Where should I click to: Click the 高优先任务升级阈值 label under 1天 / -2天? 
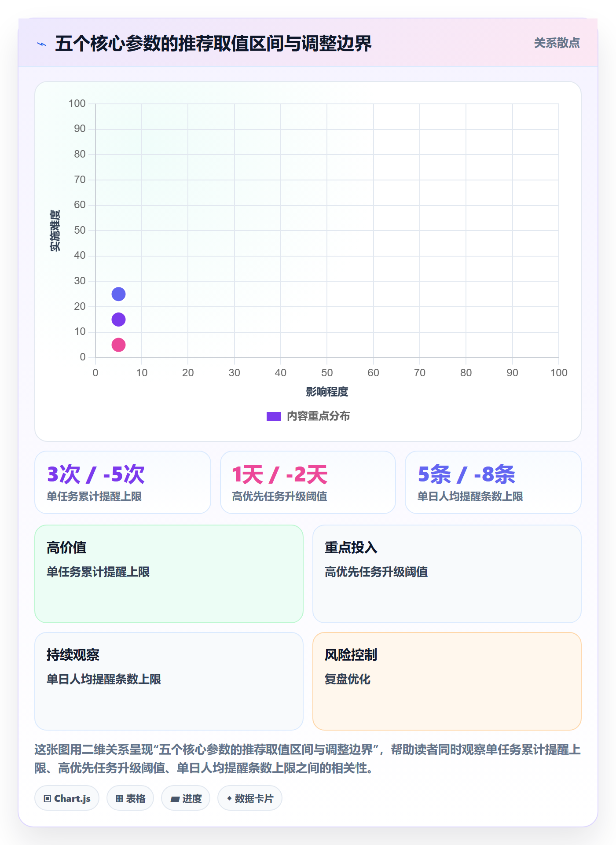click(x=279, y=496)
